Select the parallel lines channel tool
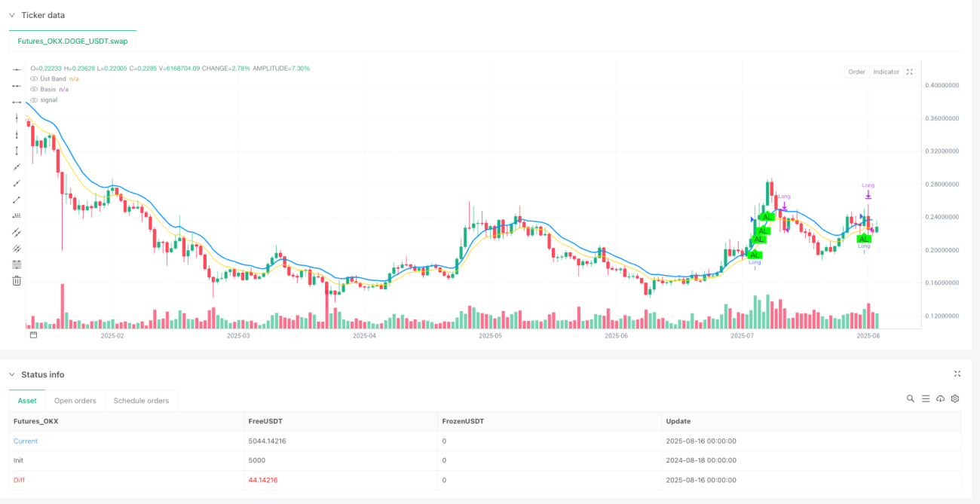This screenshot has width=980, height=504. coord(16,232)
